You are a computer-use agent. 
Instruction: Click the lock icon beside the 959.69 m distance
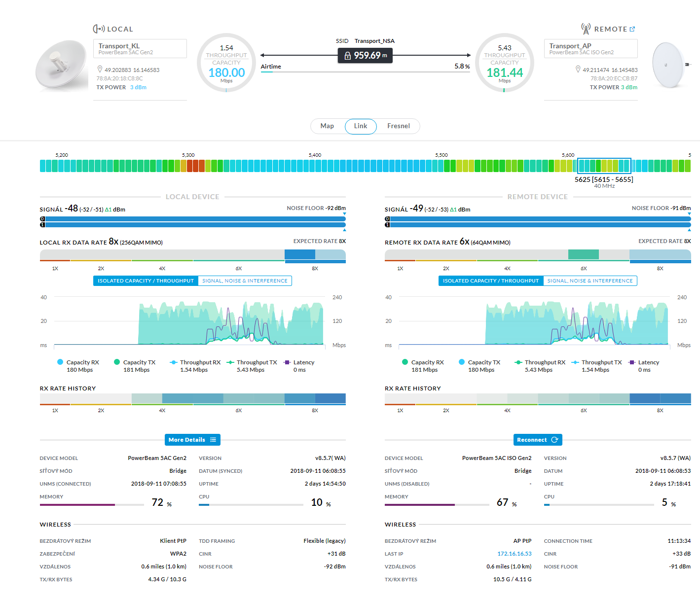click(x=347, y=56)
